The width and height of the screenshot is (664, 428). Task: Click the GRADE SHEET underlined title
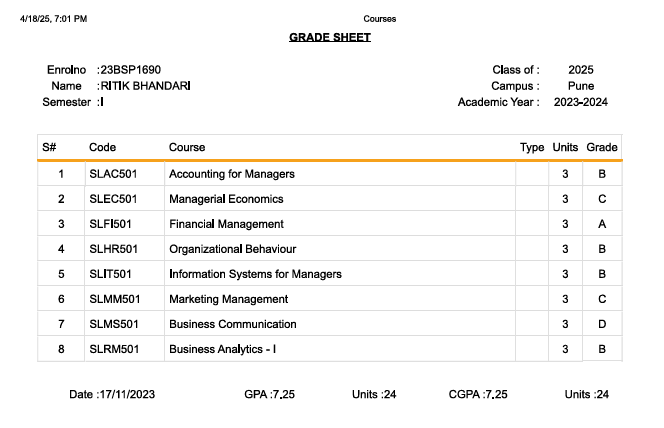(330, 37)
